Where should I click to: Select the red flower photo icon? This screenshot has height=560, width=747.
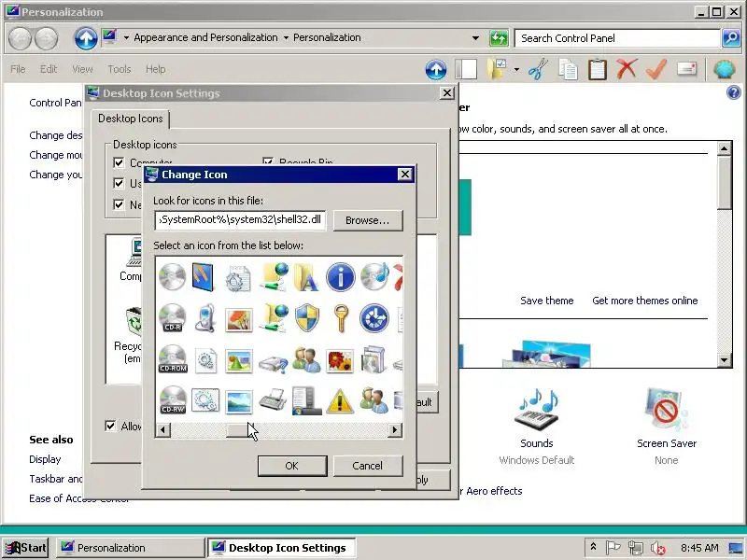340,360
